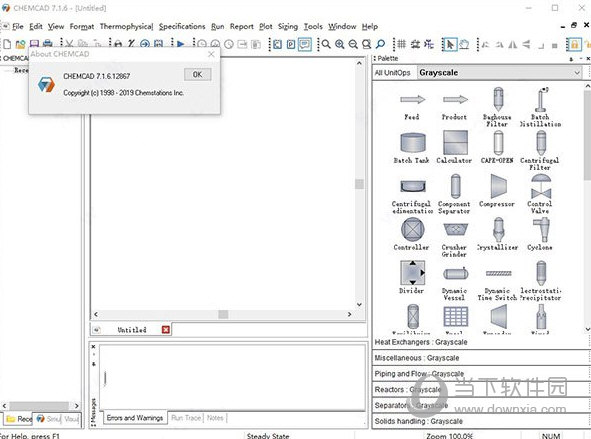The height and width of the screenshot is (439, 591).
Task: Open the Report menu
Action: [x=242, y=26]
